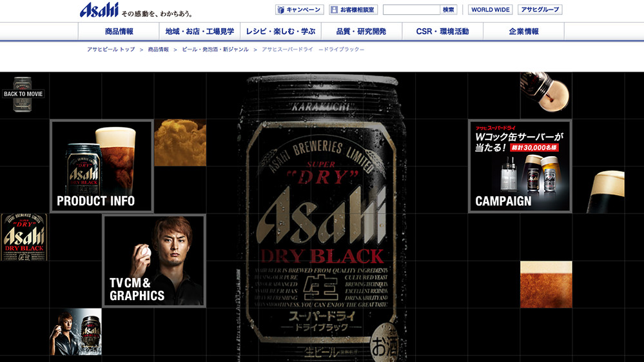Screen dimensions: 644x362
Task: Click the 検索 search button
Action: click(449, 10)
